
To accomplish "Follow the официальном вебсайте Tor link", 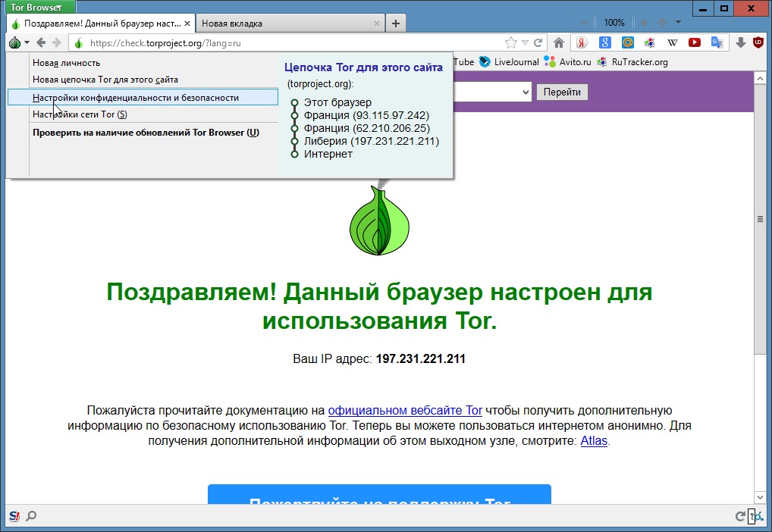I will coord(405,411).
